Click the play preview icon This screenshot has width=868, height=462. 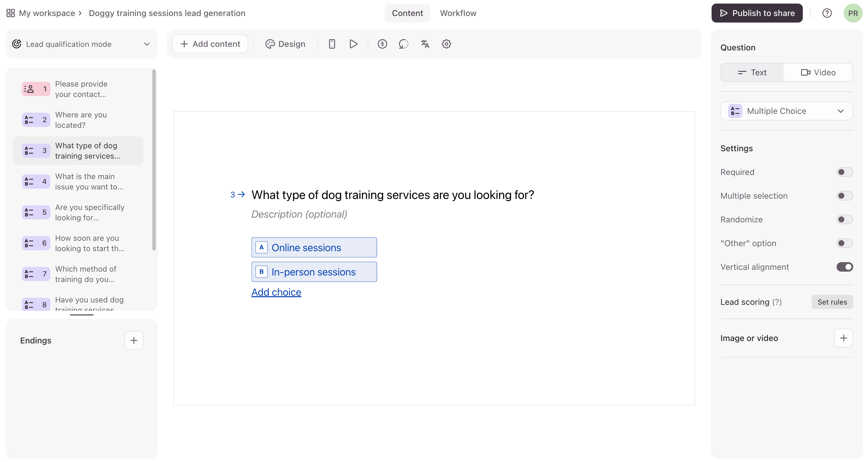[x=353, y=44]
